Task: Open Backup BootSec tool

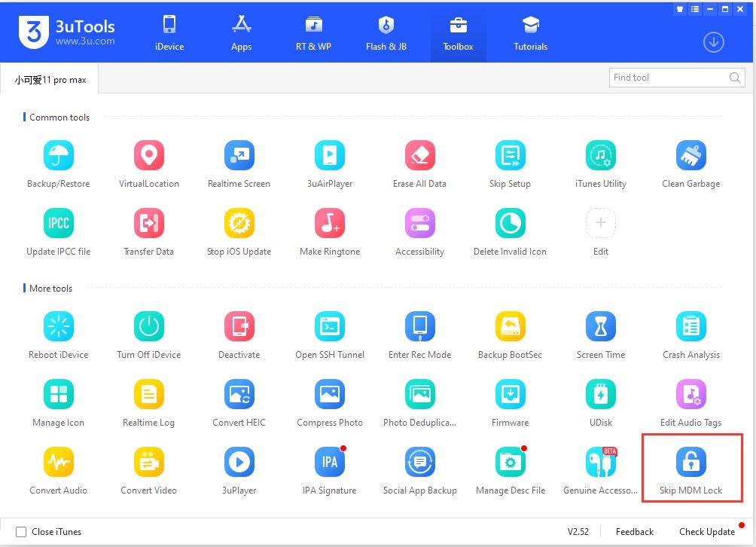Action: point(510,335)
